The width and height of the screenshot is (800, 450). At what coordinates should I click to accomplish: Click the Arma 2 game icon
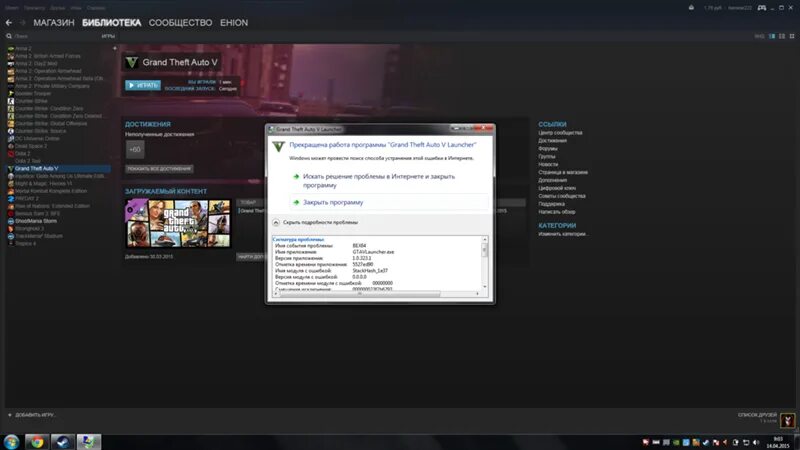coord(11,48)
